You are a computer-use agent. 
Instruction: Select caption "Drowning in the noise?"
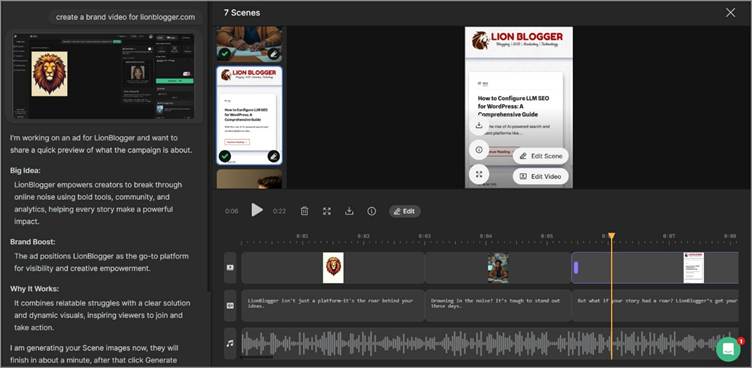[498, 306]
